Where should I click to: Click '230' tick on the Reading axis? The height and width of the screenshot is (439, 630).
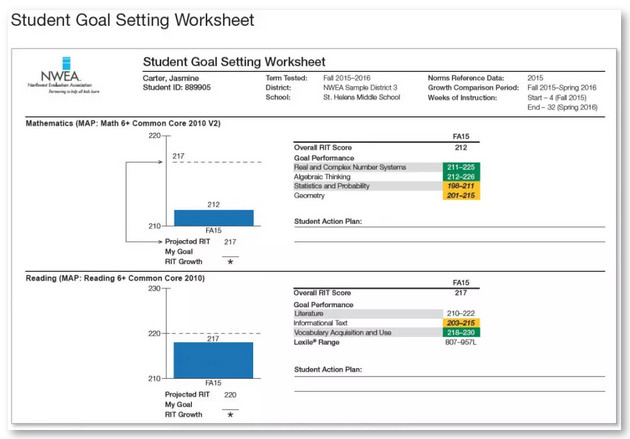click(154, 288)
